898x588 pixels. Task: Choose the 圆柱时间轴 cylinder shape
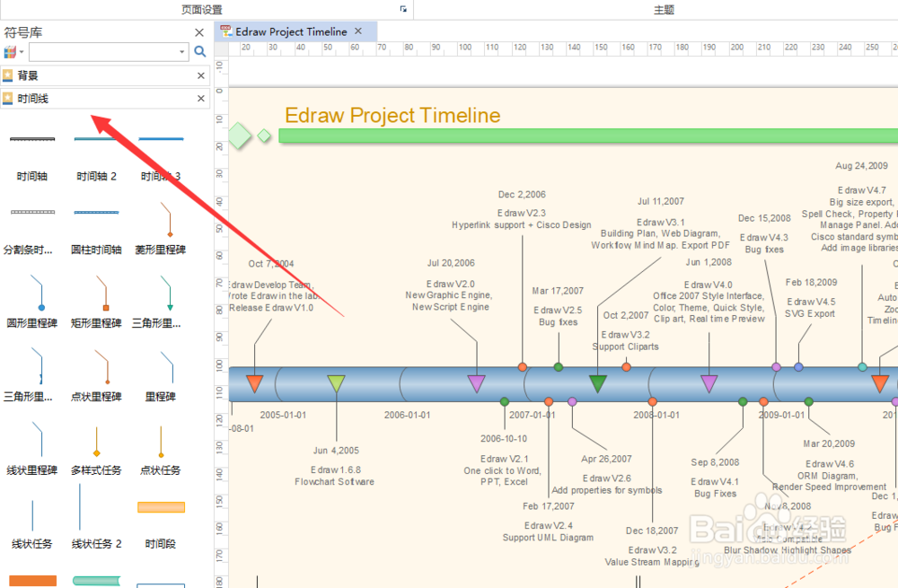tap(96, 229)
